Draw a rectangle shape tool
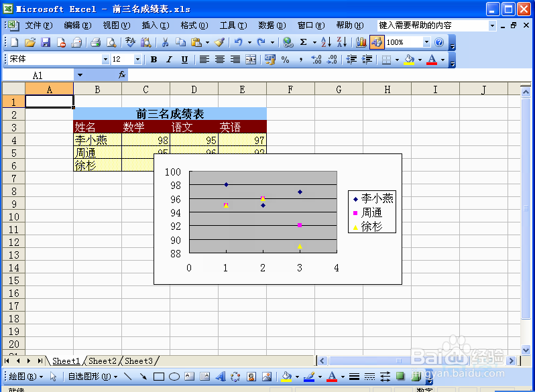The width and height of the screenshot is (535, 392). click(x=159, y=377)
